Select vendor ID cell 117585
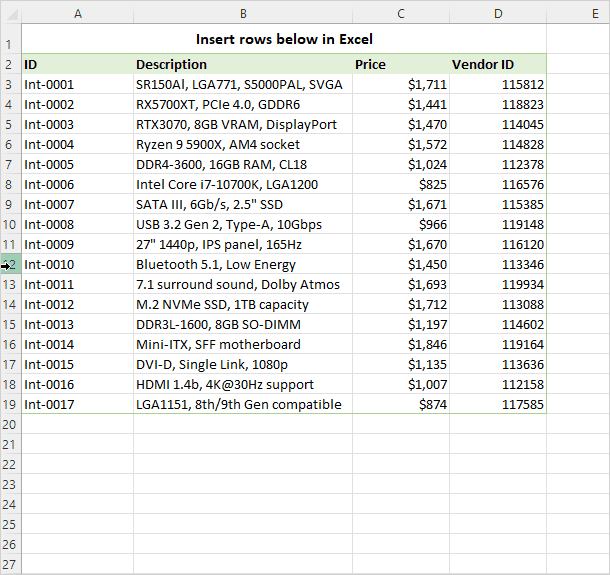The image size is (610, 575). click(498, 404)
